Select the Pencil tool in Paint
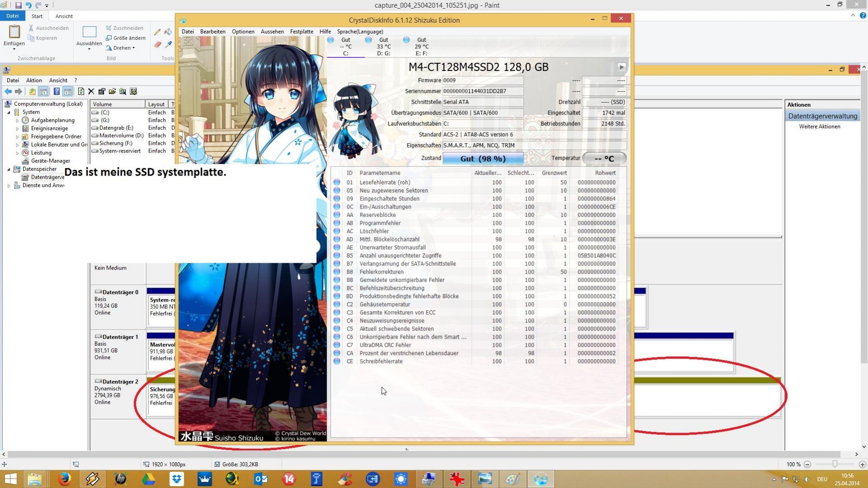The height and width of the screenshot is (488, 868). pyautogui.click(x=157, y=32)
